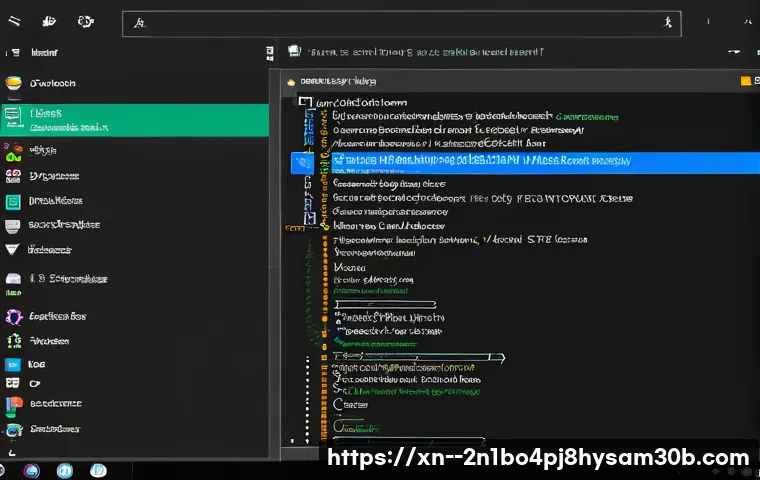This screenshot has height=480, width=760.
Task: Open the round blue taskbar icon at bottom left
Action: [x=31, y=469]
